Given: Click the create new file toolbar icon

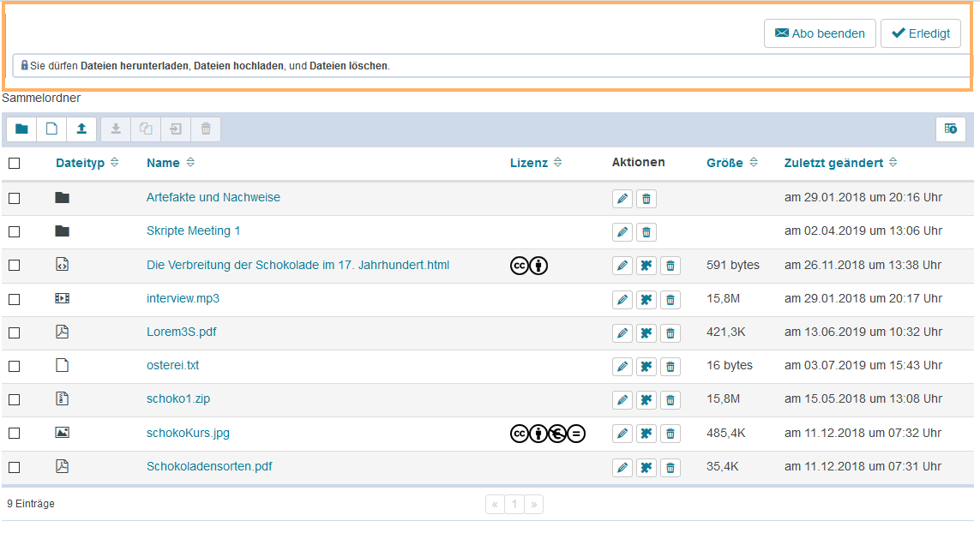Looking at the screenshot, I should pyautogui.click(x=51, y=129).
